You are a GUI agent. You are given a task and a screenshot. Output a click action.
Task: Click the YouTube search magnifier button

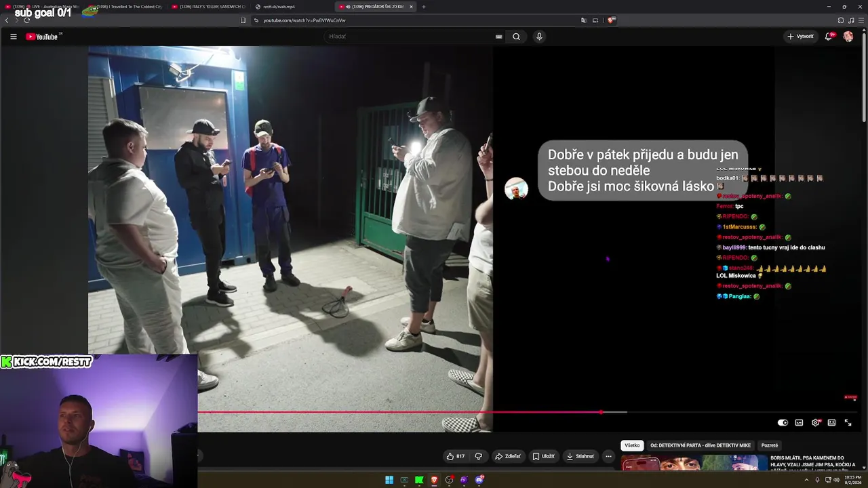tap(516, 37)
